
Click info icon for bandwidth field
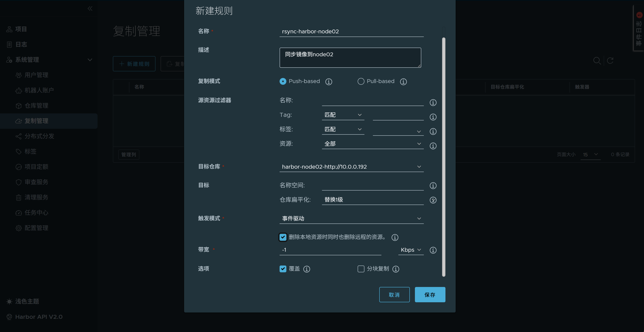click(433, 250)
